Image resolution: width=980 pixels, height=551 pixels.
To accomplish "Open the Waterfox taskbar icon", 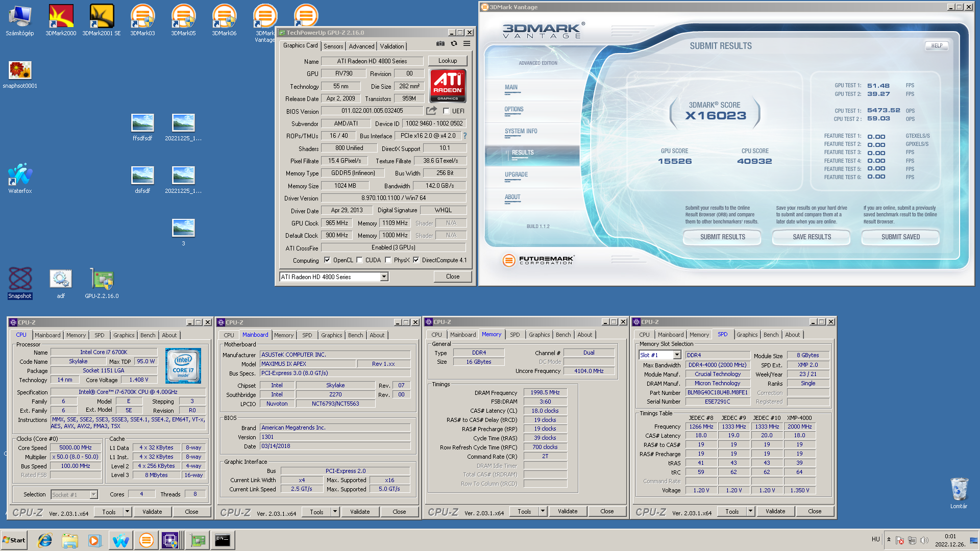I will click(120, 540).
